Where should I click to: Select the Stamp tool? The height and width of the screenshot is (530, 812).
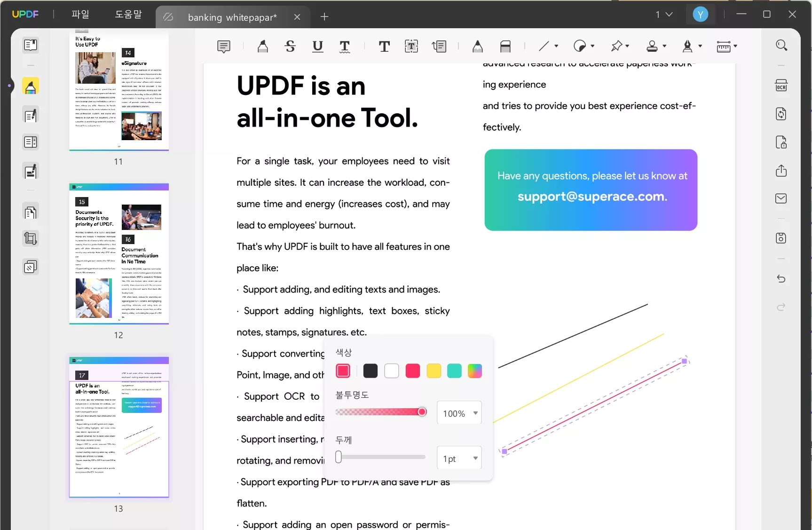click(x=652, y=46)
